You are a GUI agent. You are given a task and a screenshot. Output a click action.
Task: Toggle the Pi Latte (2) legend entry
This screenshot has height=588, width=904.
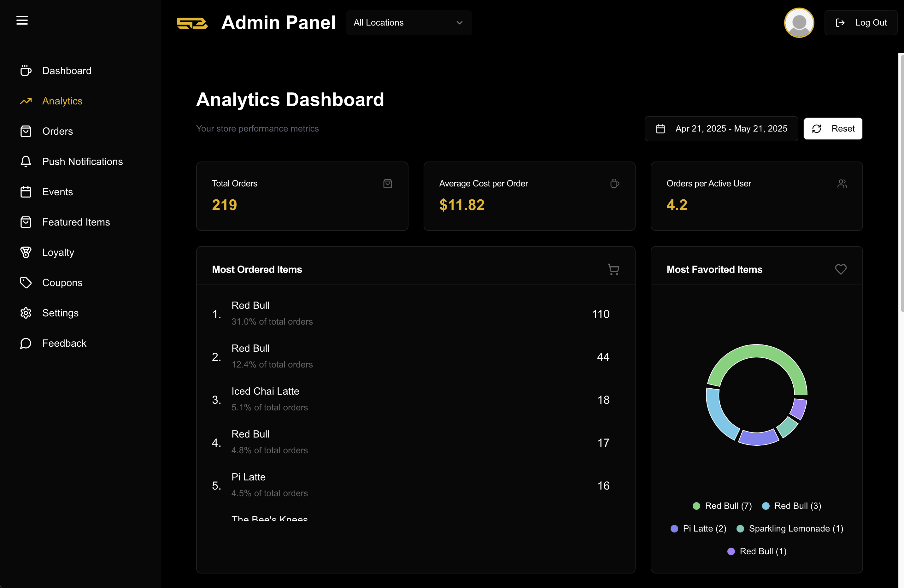[x=698, y=529]
